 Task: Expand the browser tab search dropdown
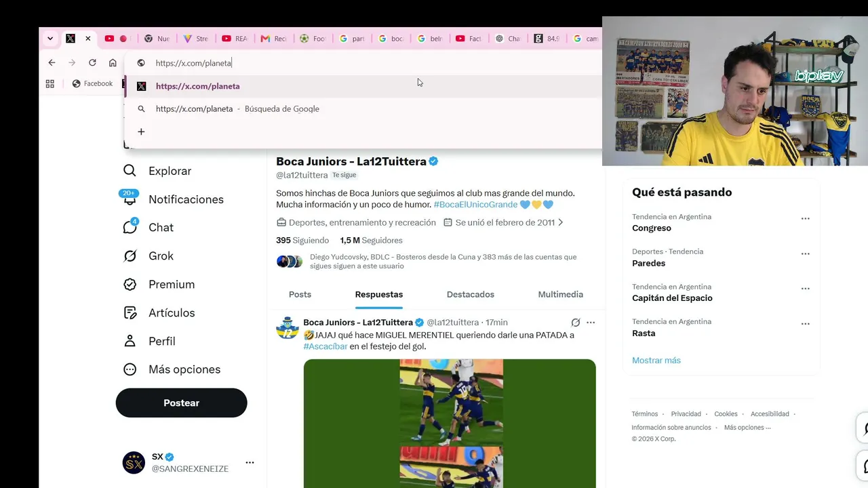(x=50, y=39)
